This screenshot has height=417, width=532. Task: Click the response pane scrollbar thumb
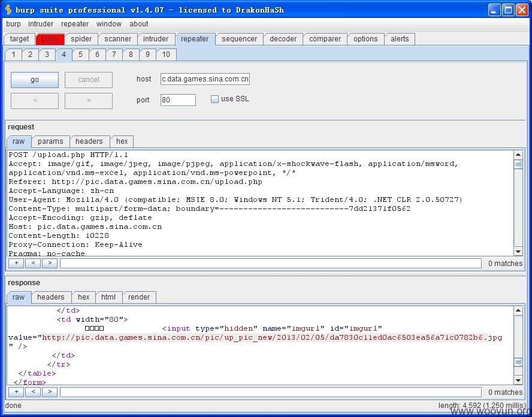(518, 362)
